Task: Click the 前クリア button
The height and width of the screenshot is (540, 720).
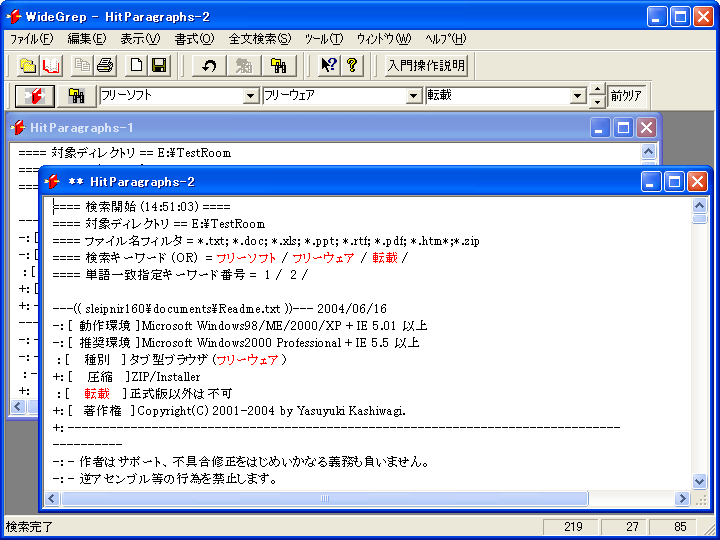Action: click(626, 96)
